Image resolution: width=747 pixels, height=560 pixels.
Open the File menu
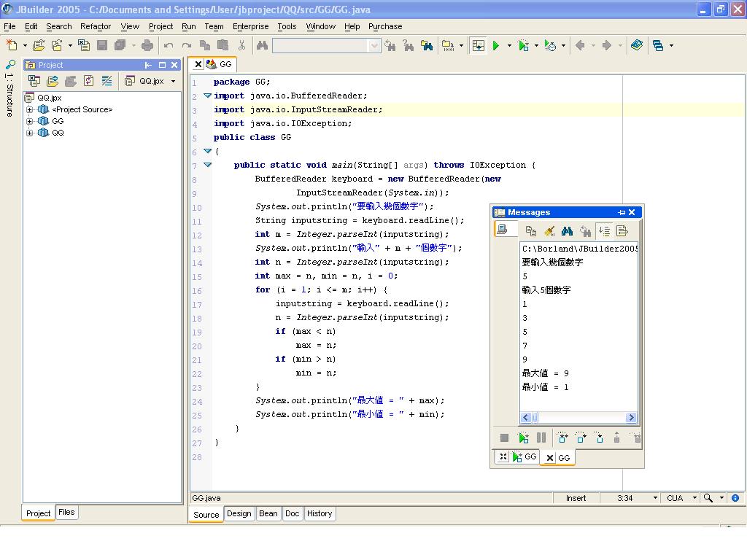tap(9, 27)
